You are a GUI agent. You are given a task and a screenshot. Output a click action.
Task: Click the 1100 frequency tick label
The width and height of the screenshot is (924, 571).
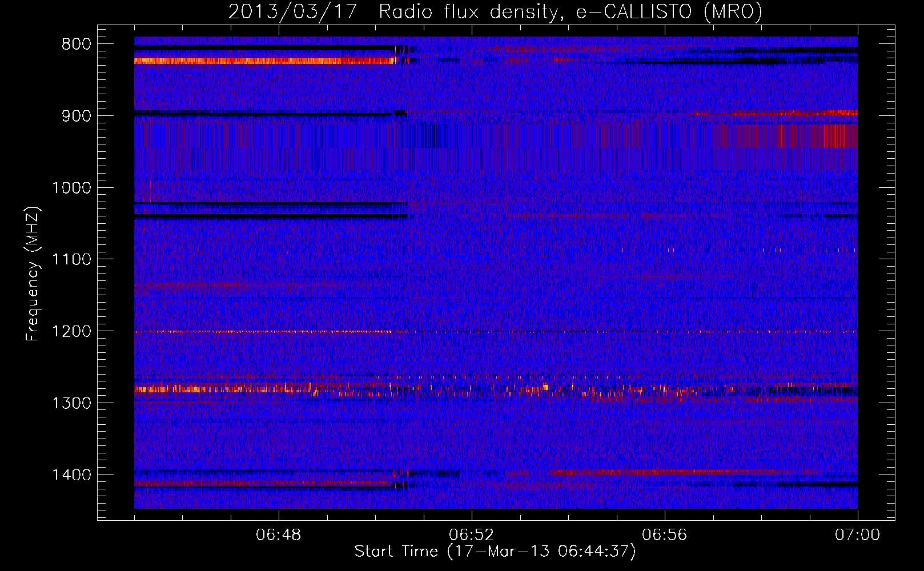71,260
